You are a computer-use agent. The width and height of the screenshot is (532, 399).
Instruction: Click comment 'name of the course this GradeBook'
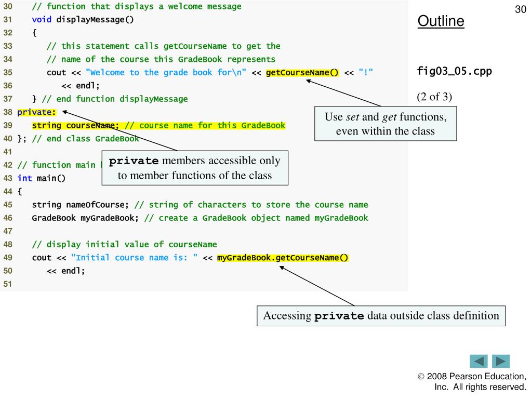tap(161, 59)
